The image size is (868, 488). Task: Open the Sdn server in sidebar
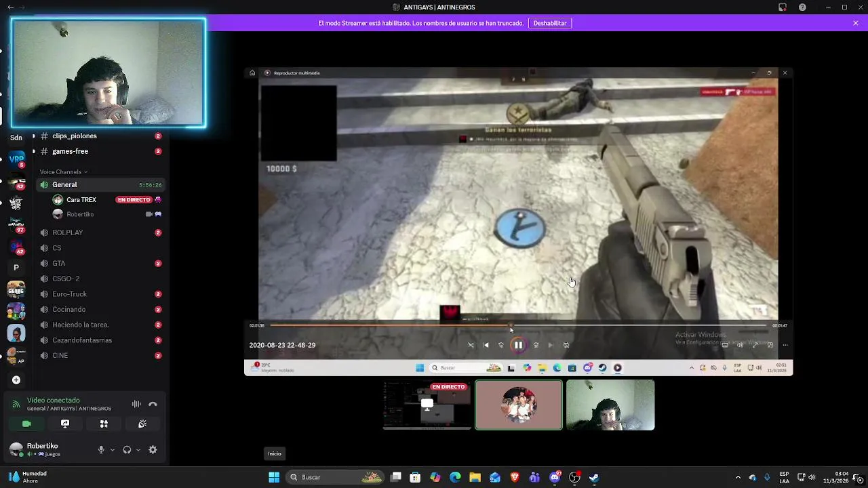coord(16,138)
